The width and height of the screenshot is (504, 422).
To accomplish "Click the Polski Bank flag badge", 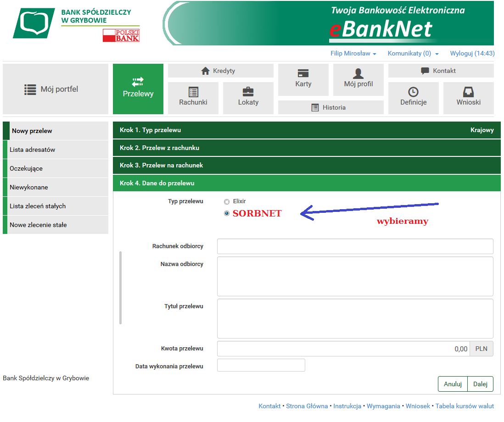I will [x=121, y=35].
